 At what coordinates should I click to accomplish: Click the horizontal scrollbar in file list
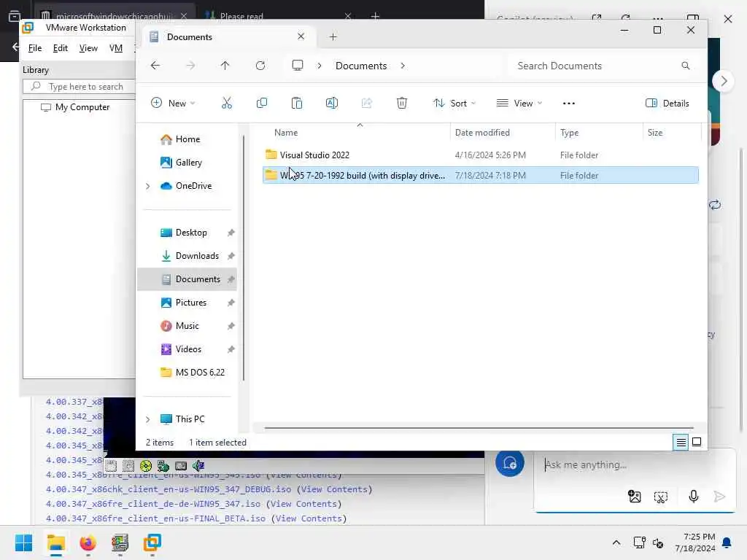pyautogui.click(x=478, y=427)
